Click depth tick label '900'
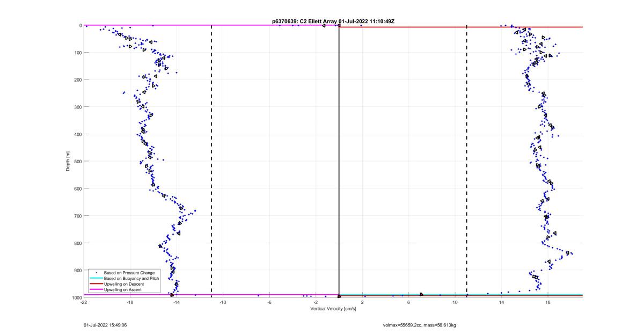Screen dimensions: 644x334 coord(78,270)
